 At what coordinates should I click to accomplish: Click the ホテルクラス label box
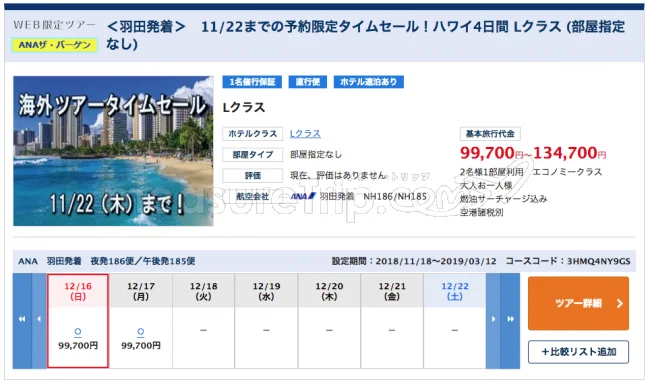[x=252, y=134]
